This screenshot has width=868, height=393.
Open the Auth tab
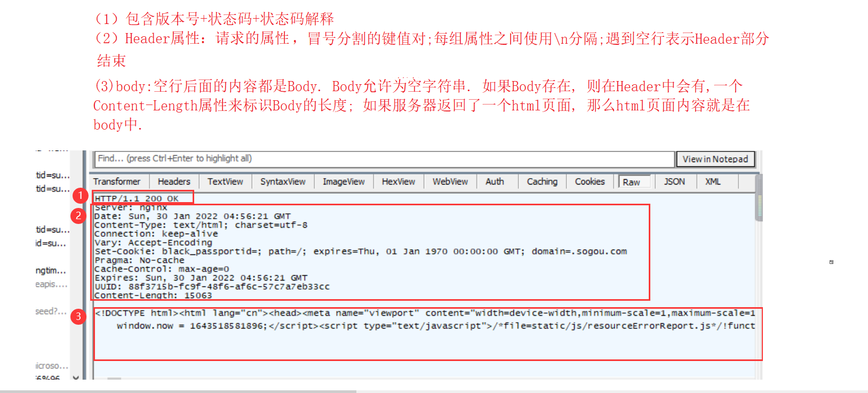coord(495,182)
